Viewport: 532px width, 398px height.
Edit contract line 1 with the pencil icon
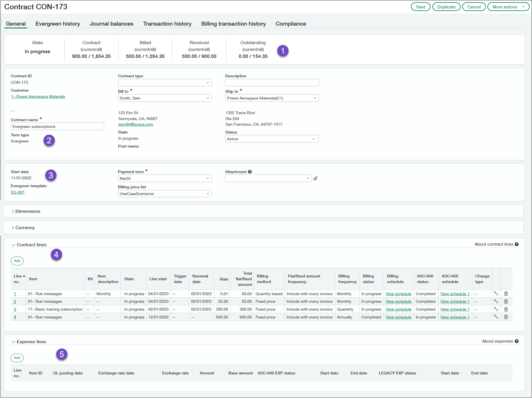click(497, 294)
